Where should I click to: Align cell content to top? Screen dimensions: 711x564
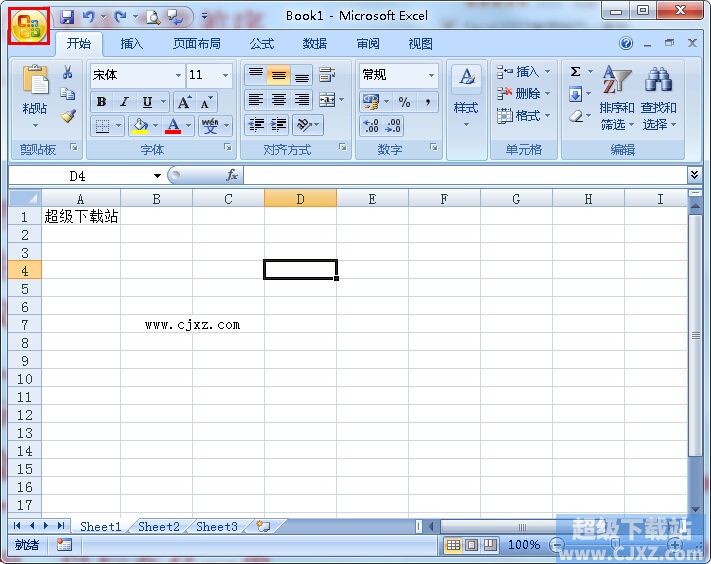[x=256, y=75]
